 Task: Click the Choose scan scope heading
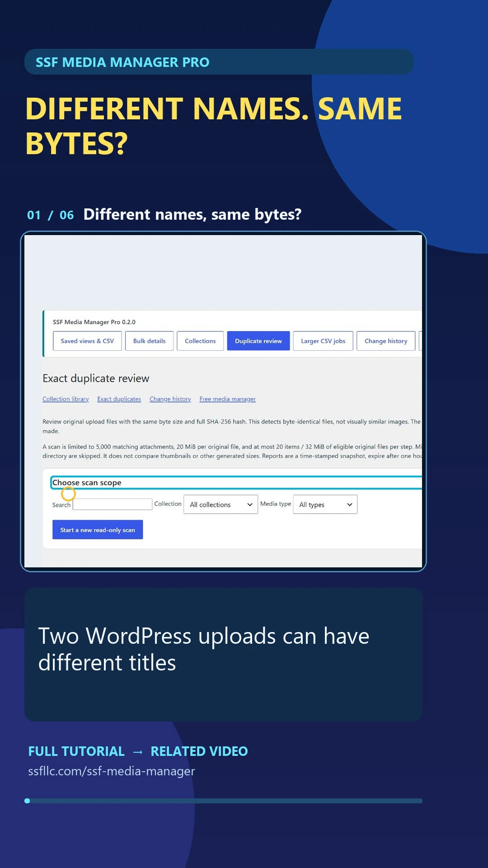(x=87, y=482)
